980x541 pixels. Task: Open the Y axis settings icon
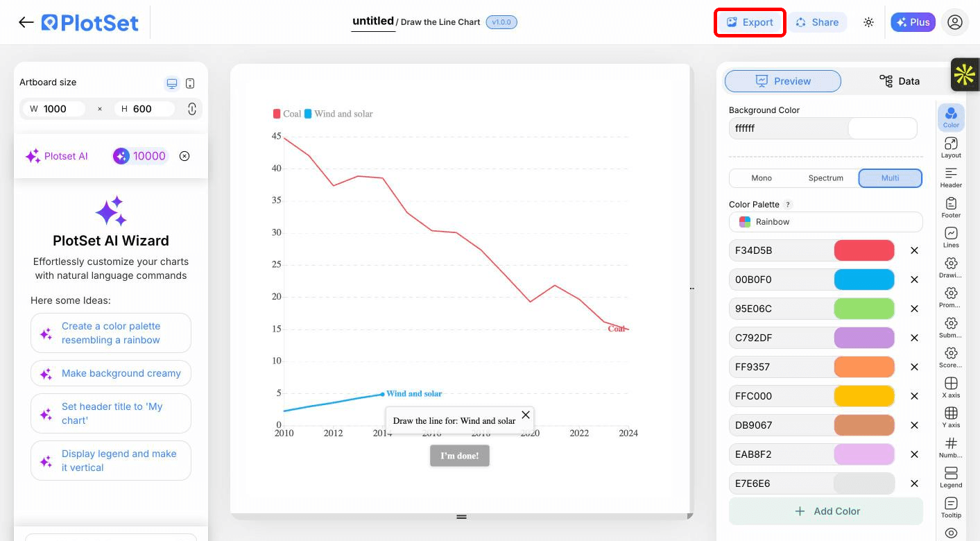(x=951, y=417)
